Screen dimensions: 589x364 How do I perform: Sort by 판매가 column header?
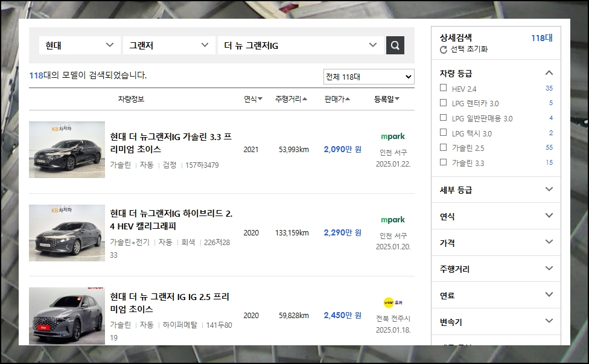tap(337, 99)
